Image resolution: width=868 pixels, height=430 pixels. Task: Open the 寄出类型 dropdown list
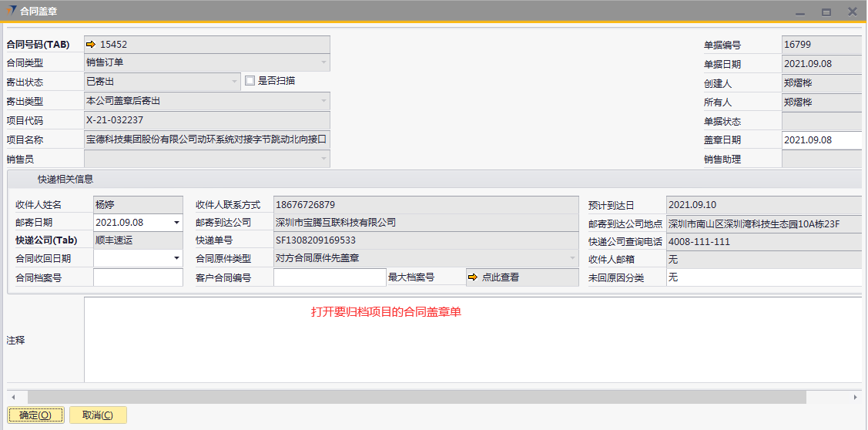(x=323, y=100)
